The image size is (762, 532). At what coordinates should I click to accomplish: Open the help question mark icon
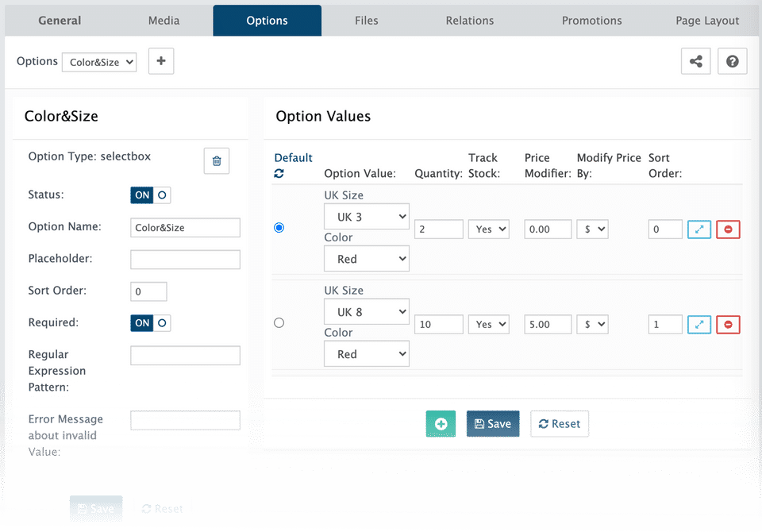coord(732,61)
